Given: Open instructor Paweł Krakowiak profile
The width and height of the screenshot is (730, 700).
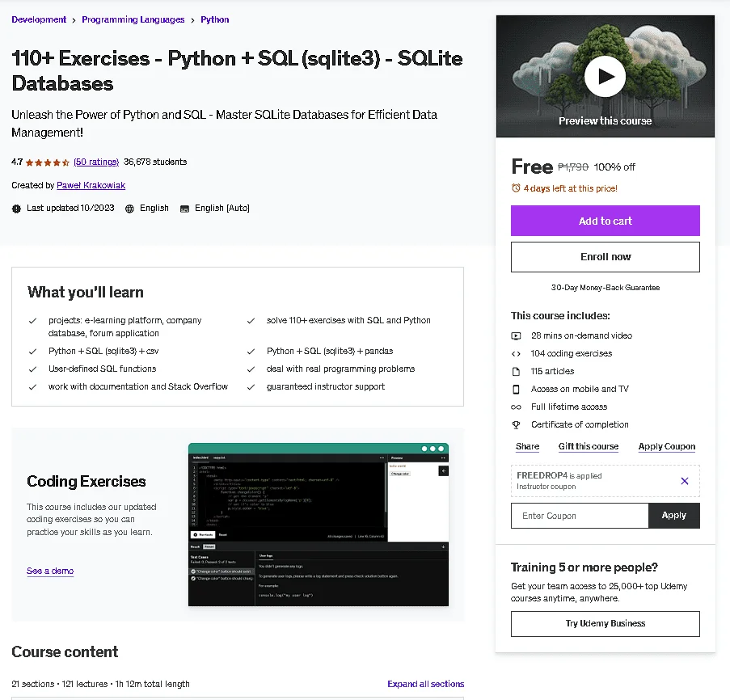Looking at the screenshot, I should coord(91,185).
